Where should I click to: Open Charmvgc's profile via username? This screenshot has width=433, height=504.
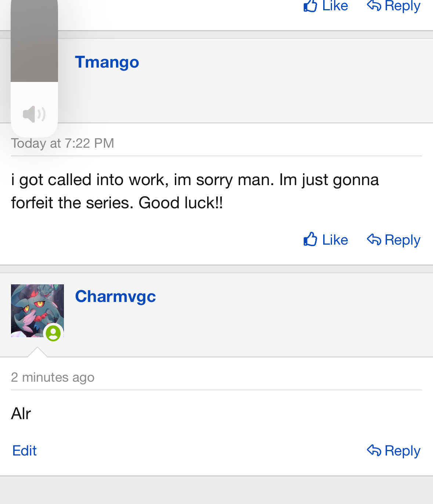click(x=115, y=296)
